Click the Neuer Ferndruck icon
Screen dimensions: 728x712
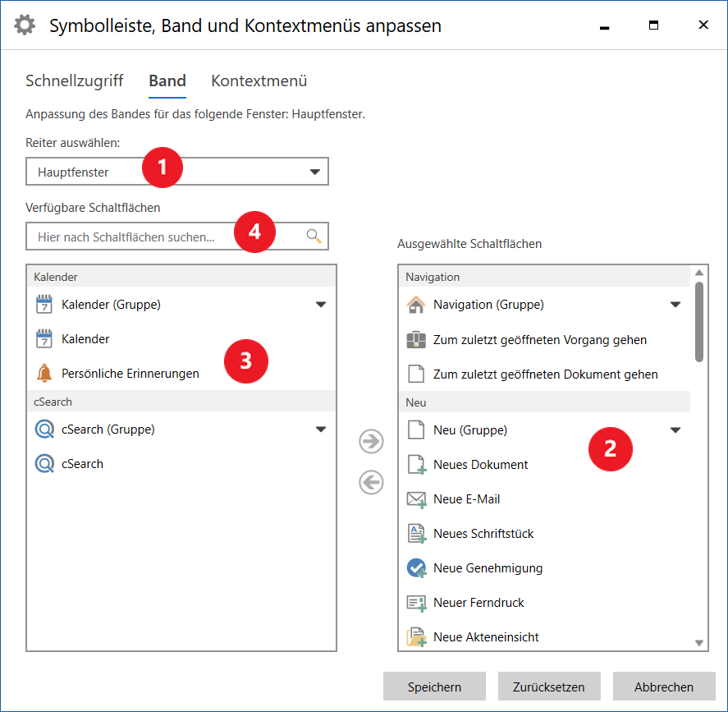tap(416, 603)
